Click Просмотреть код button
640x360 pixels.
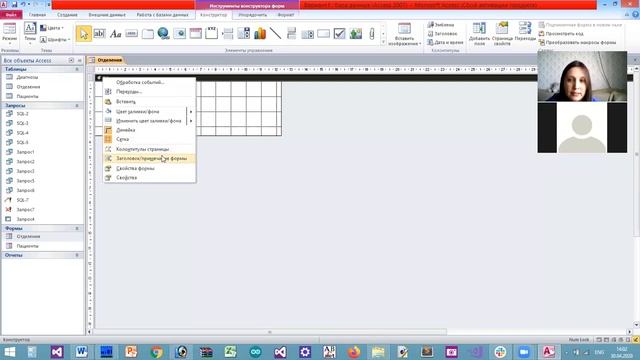click(561, 33)
